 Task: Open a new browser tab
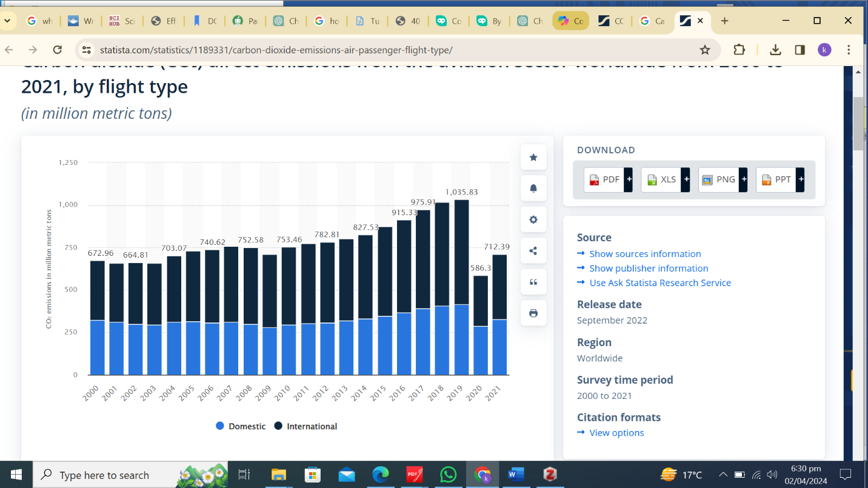(724, 21)
